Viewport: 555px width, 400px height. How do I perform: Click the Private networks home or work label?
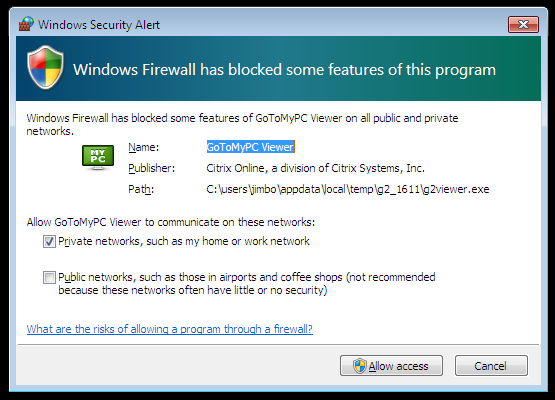(184, 241)
